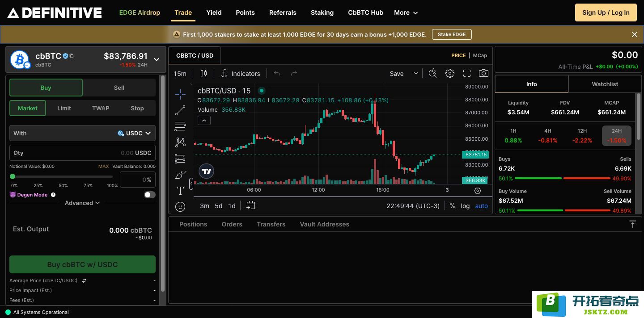Open the Indicators dialog
Screen dimensions: 644x318
241,73
